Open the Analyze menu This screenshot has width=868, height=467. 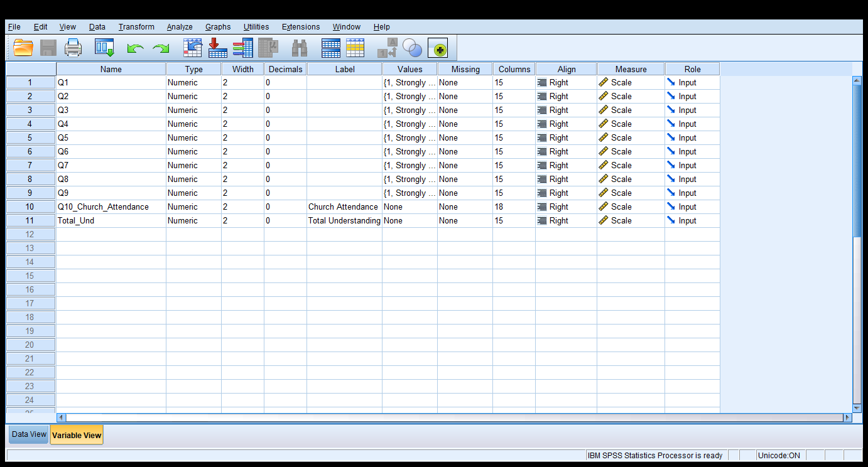pos(180,27)
